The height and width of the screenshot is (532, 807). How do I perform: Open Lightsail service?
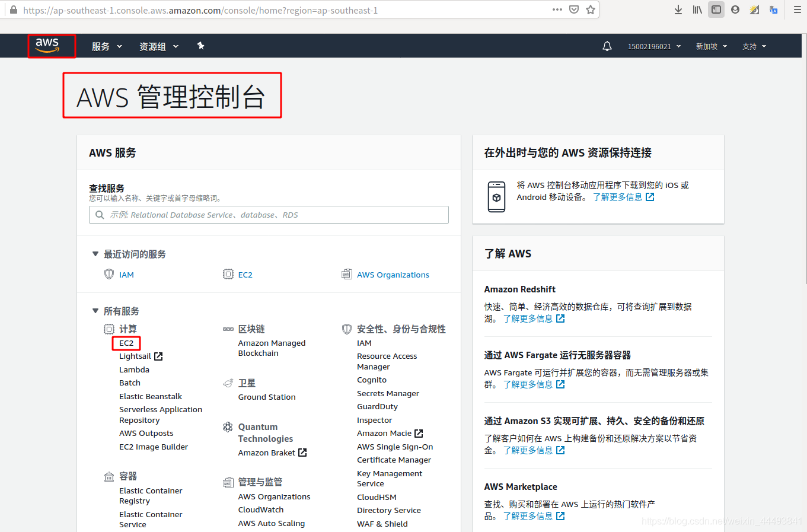click(135, 356)
